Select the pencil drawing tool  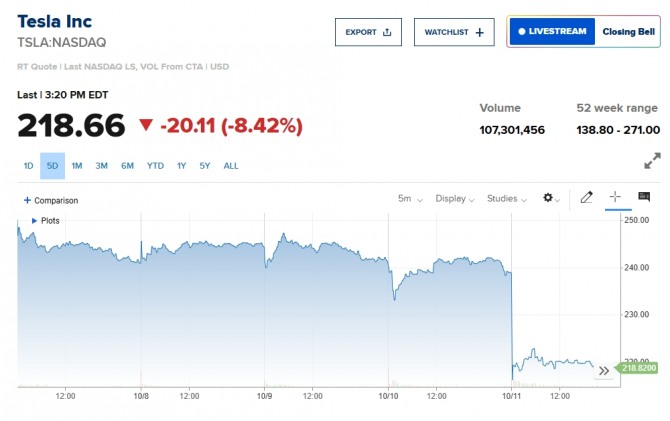coord(587,198)
